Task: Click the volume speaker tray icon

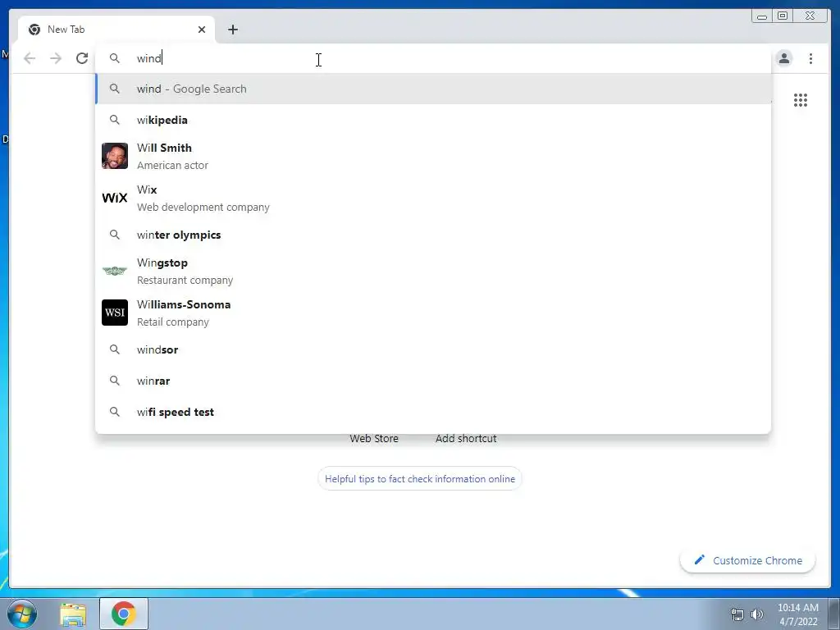Action: coord(756,614)
